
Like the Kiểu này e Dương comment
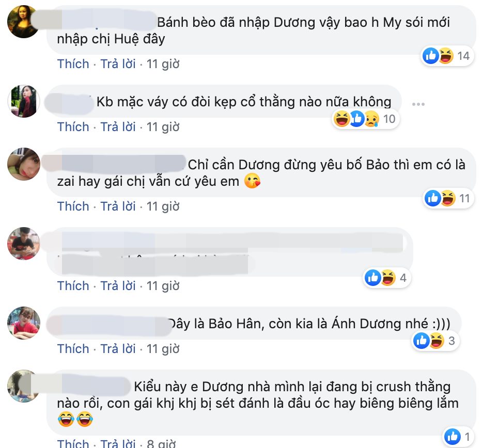pos(73,443)
